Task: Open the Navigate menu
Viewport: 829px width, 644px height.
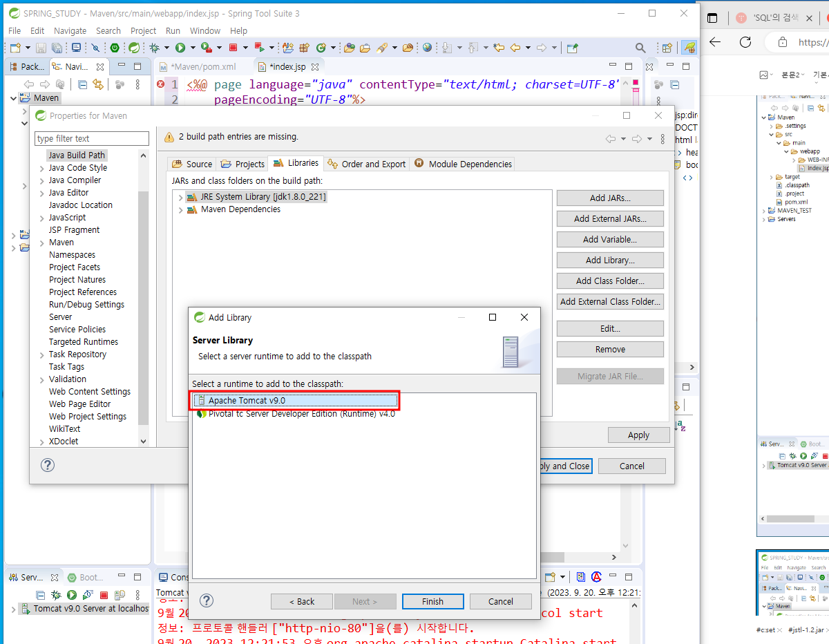Action: [x=70, y=30]
